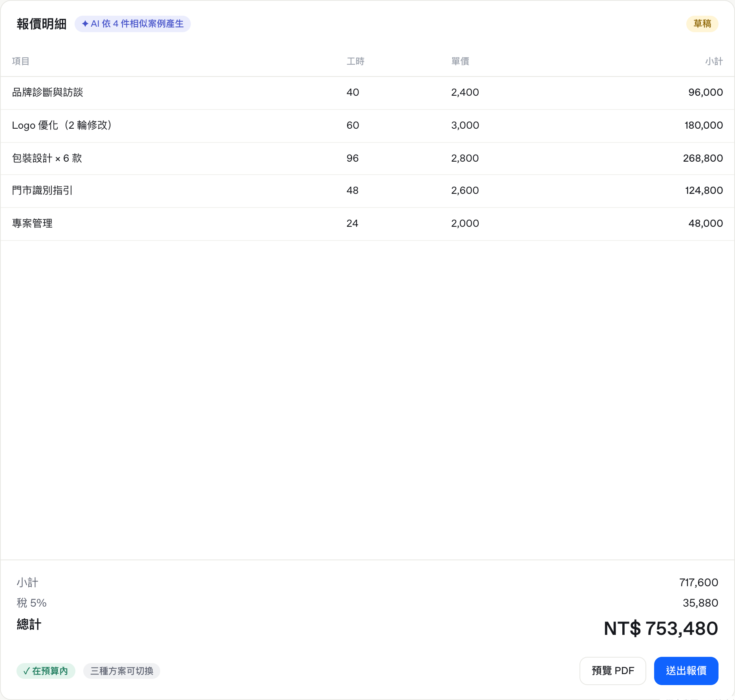
Task: Click subtotal 180,000
Action: click(704, 125)
